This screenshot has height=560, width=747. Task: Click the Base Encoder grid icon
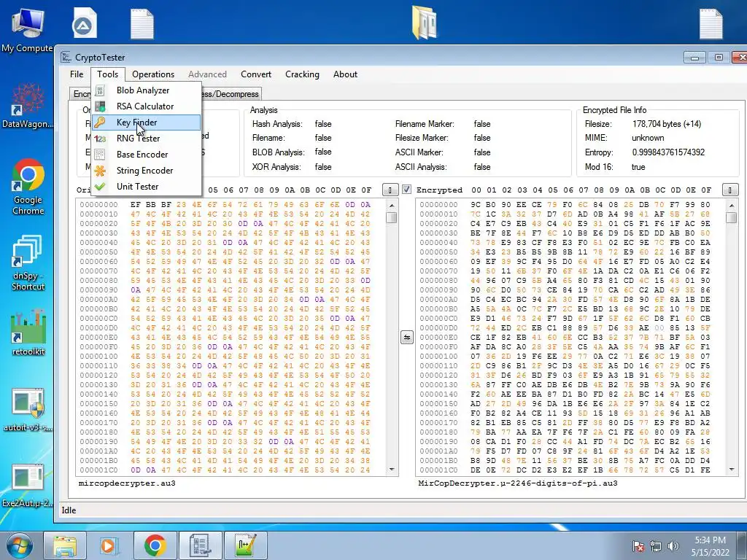click(x=99, y=155)
